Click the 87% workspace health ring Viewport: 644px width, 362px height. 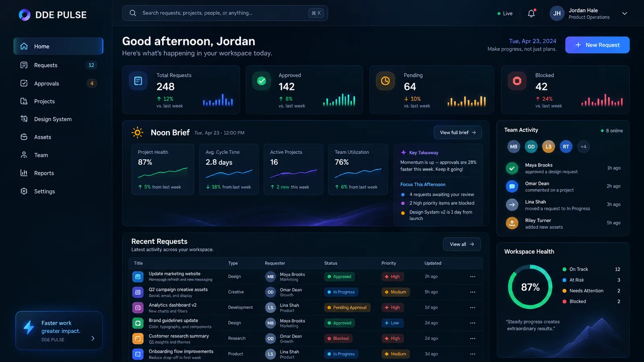point(530,287)
